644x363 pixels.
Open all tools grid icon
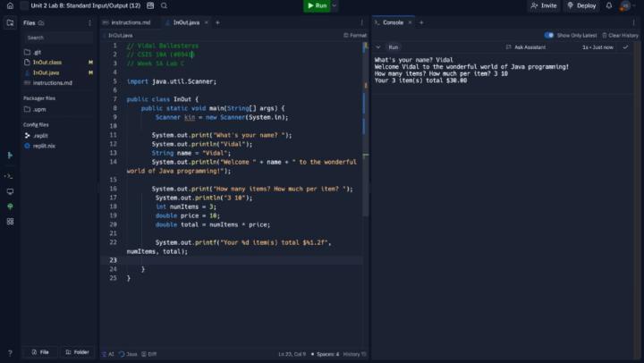tap(10, 222)
